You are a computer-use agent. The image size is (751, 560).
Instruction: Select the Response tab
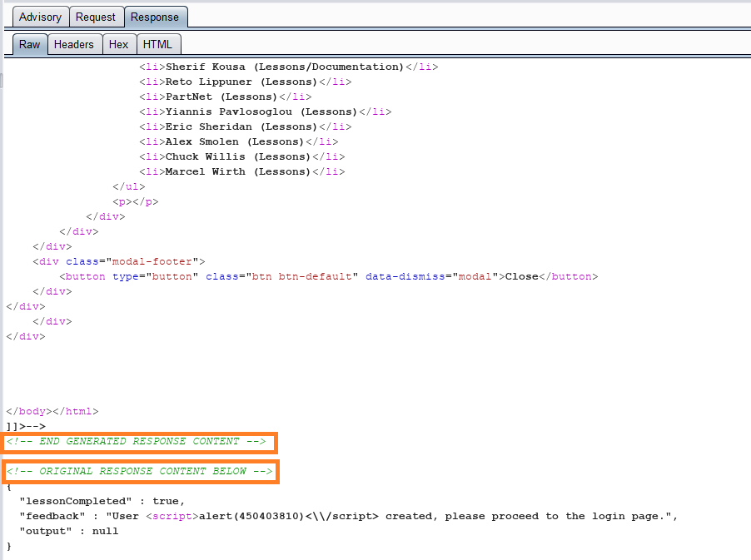coord(155,17)
